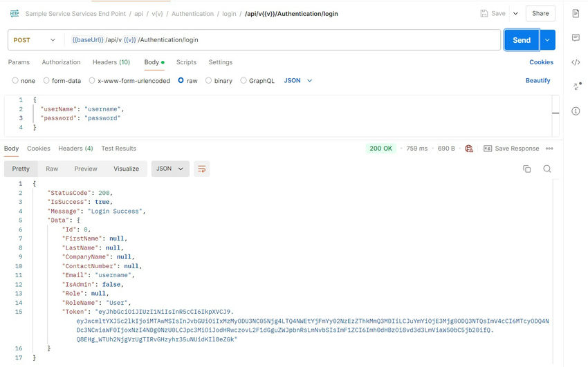Select the binary body type radio
Viewport: 588px width, 367px height.
pos(208,80)
